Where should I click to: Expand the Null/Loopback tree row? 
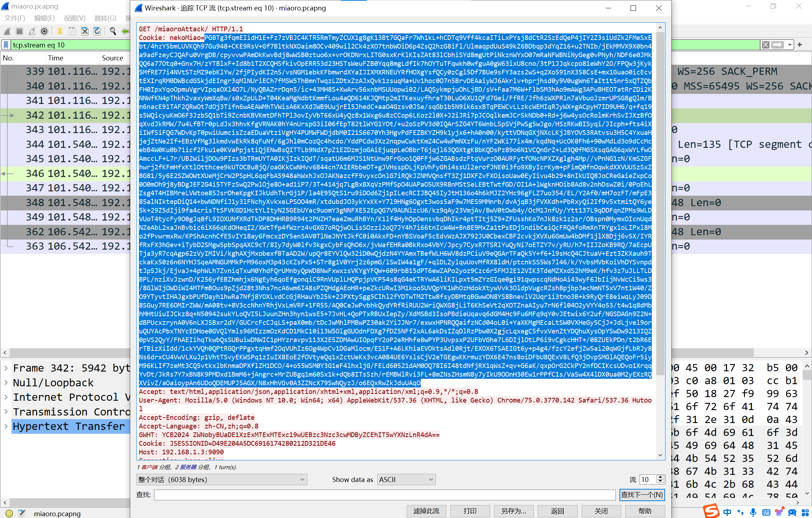click(x=6, y=382)
